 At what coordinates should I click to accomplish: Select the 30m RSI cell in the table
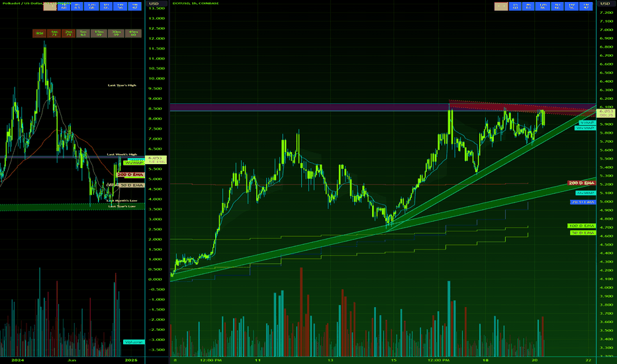coord(116,34)
